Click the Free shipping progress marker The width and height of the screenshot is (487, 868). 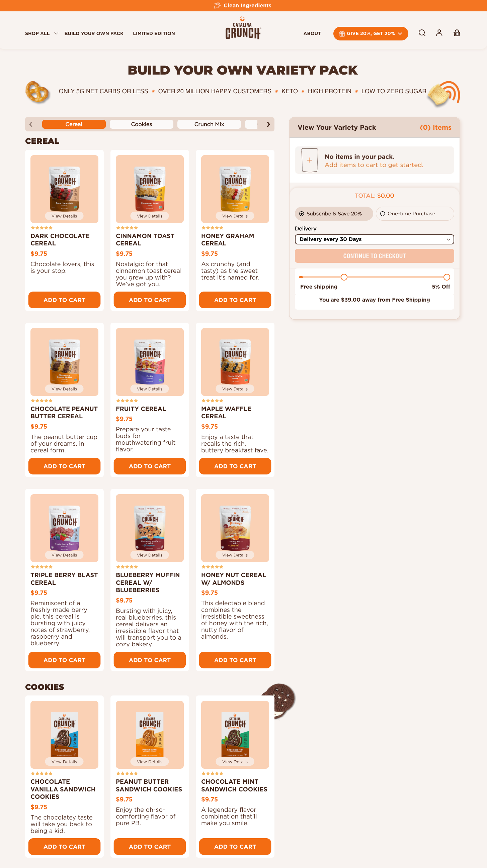[344, 277]
